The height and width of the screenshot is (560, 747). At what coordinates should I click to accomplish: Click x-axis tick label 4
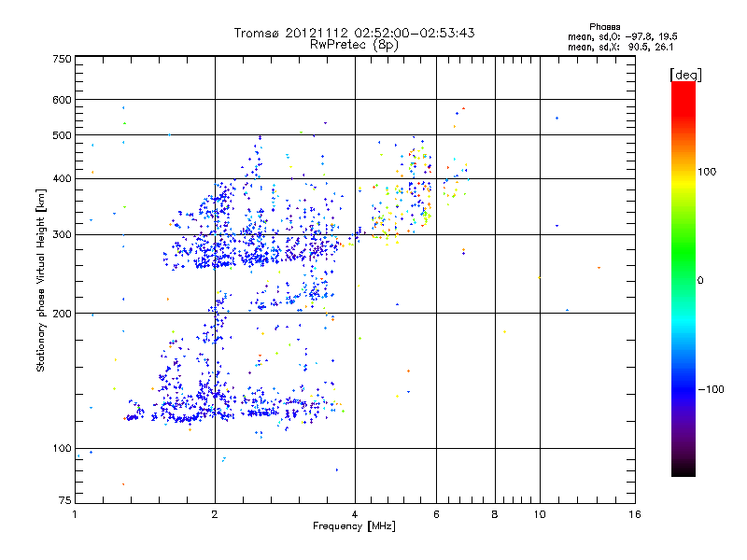click(355, 514)
